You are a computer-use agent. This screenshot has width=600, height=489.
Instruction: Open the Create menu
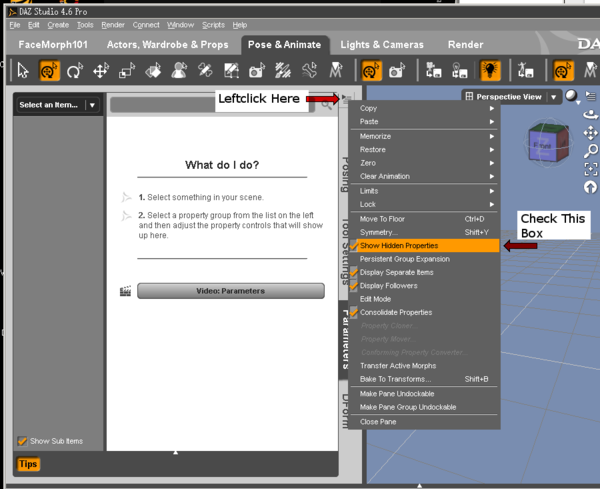pyautogui.click(x=58, y=25)
